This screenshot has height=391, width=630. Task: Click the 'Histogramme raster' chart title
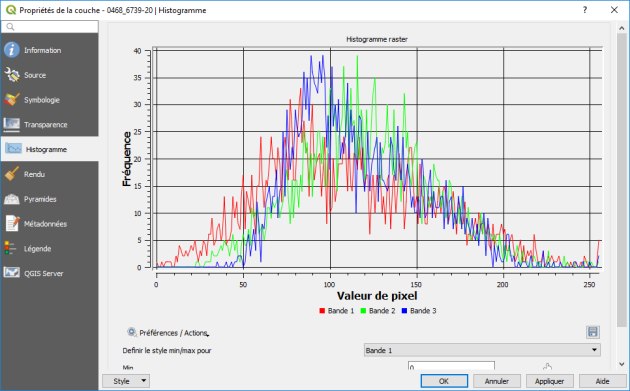click(377, 39)
